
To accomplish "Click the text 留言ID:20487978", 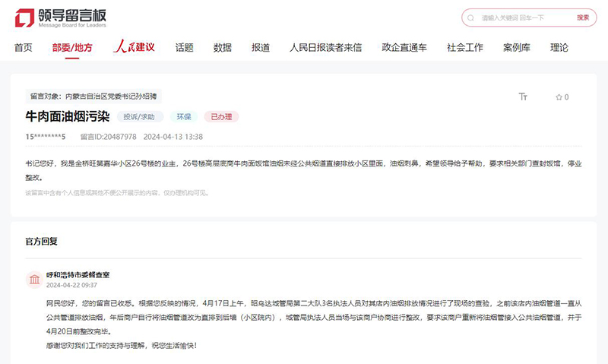I will click(108, 137).
